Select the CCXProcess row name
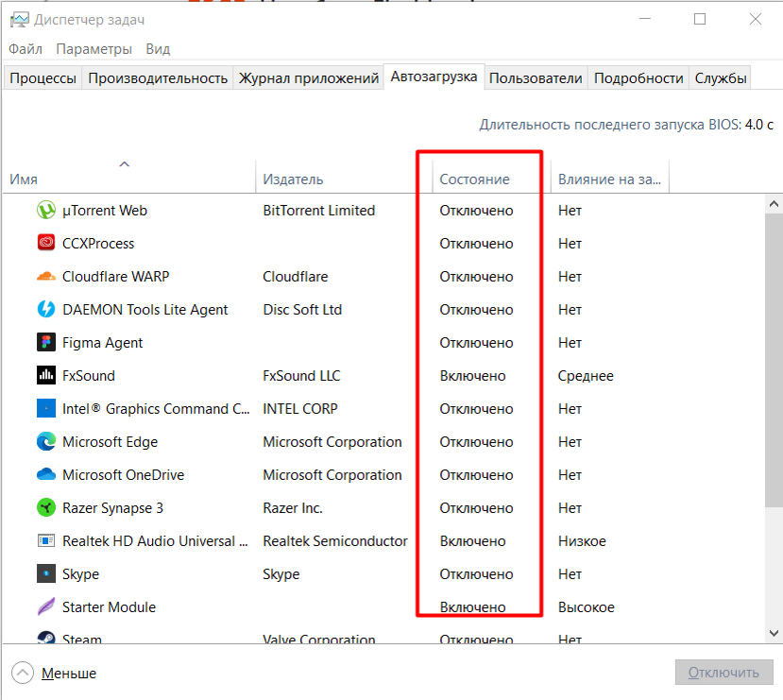 [98, 244]
